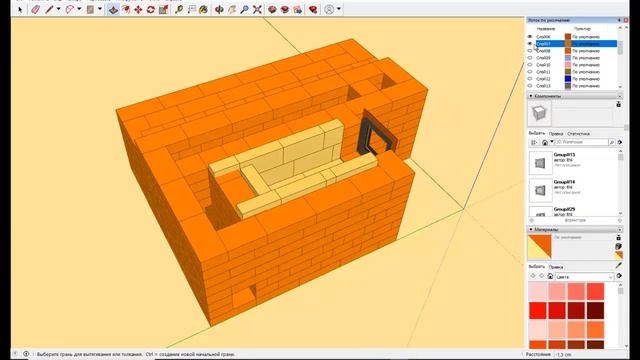
Task: Toggle visibility eye for layer Слой09
Action: coord(530,58)
